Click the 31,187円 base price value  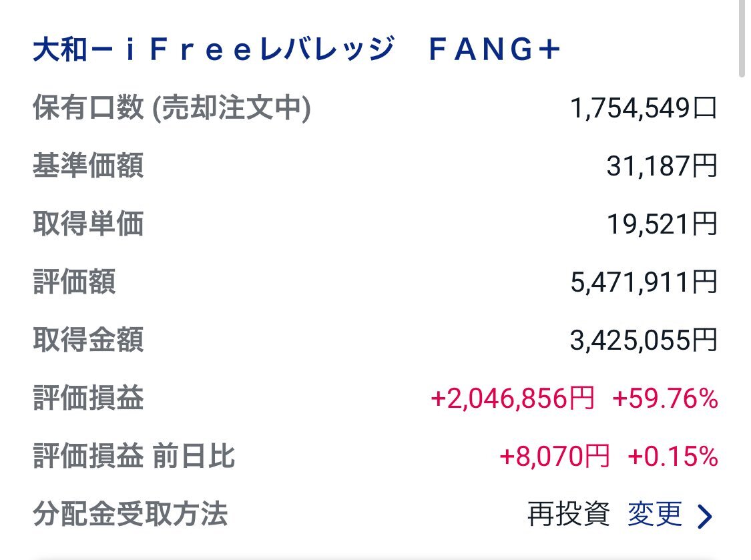(x=662, y=166)
